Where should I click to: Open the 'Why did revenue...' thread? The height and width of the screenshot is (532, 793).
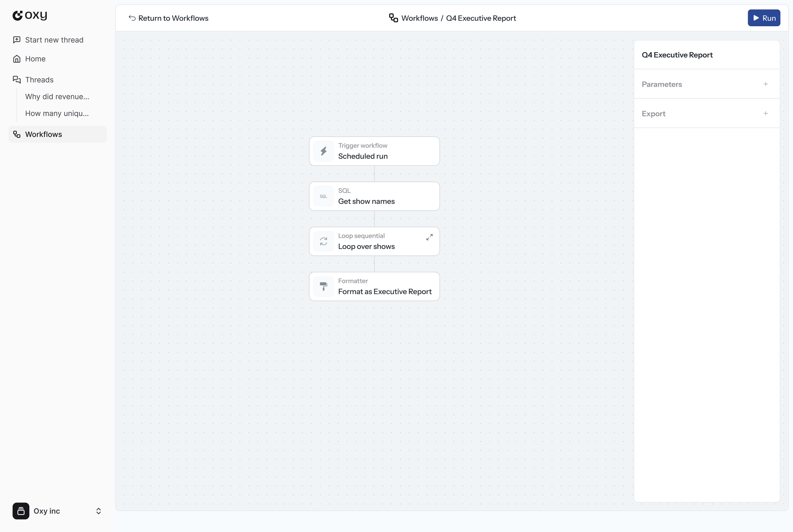(x=57, y=97)
